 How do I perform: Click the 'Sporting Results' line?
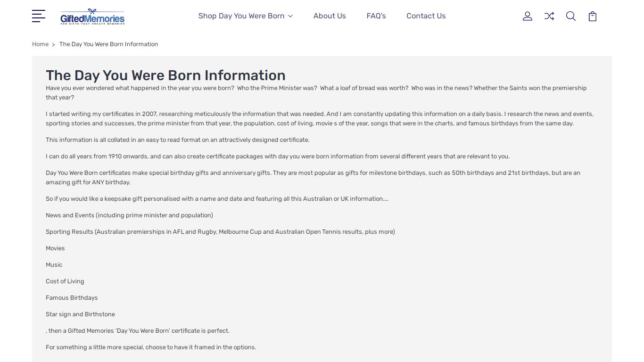[x=220, y=232]
